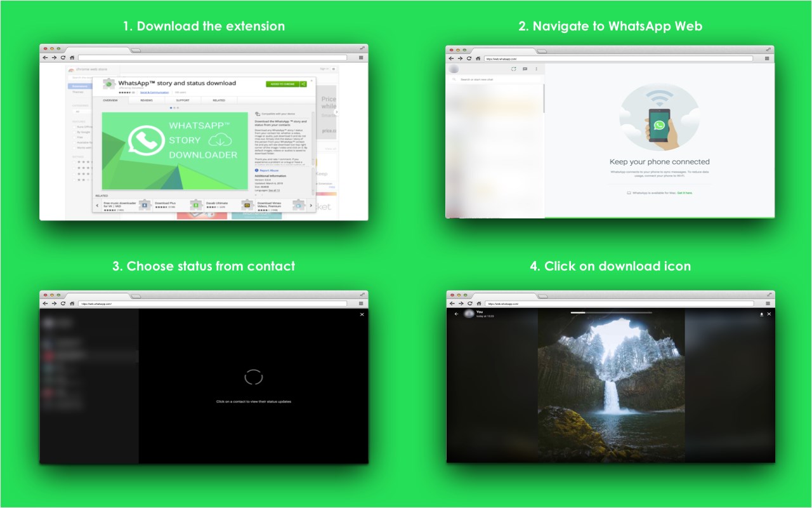Click the address bar in step 4 browser
This screenshot has width=812, height=508.
tap(619, 304)
